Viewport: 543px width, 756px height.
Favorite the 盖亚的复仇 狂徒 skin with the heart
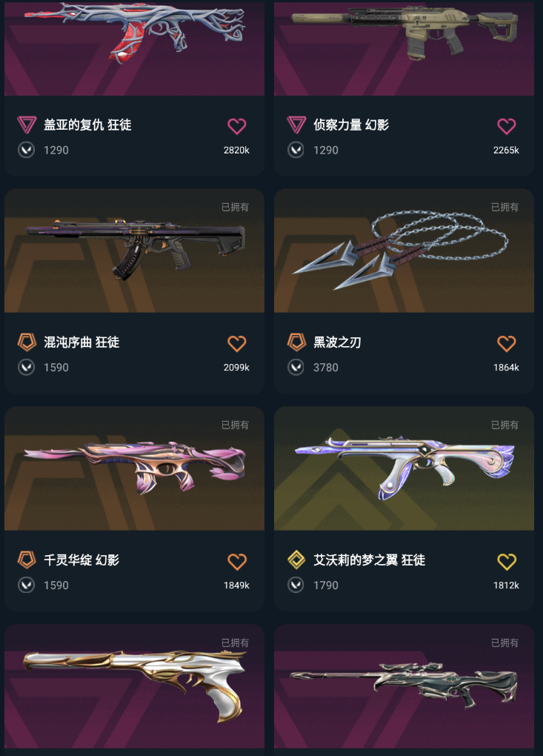[x=236, y=126]
